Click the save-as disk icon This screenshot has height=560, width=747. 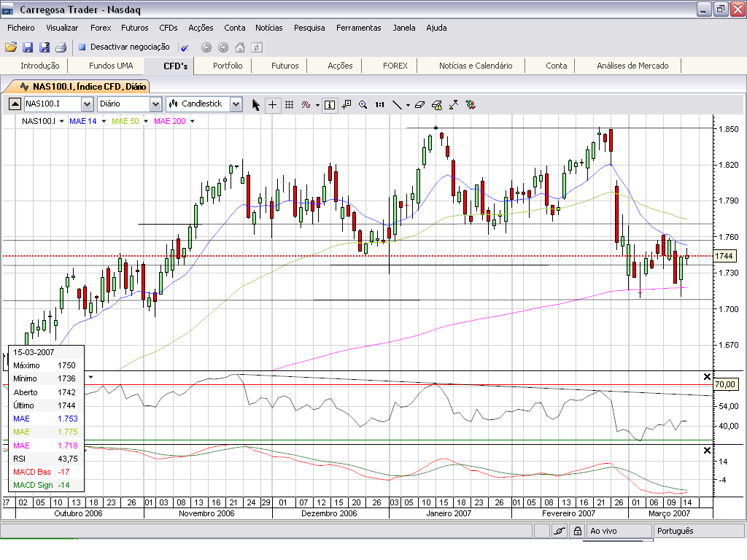pyautogui.click(x=44, y=47)
